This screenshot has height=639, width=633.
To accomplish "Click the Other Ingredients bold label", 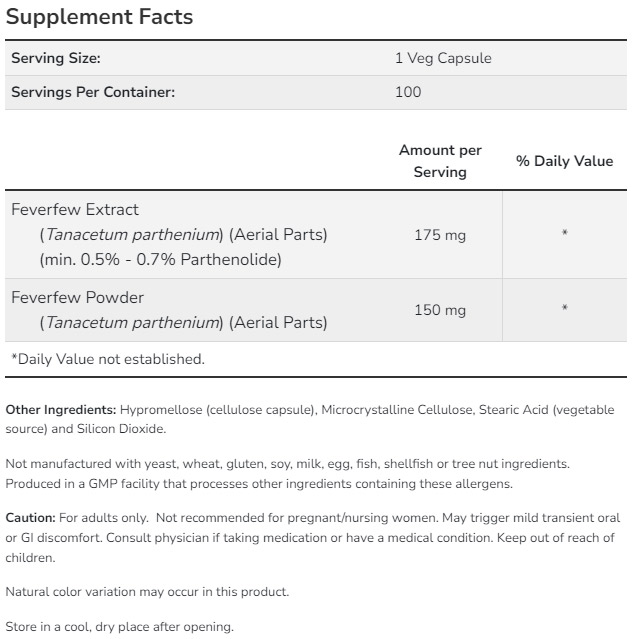I will (60, 410).
